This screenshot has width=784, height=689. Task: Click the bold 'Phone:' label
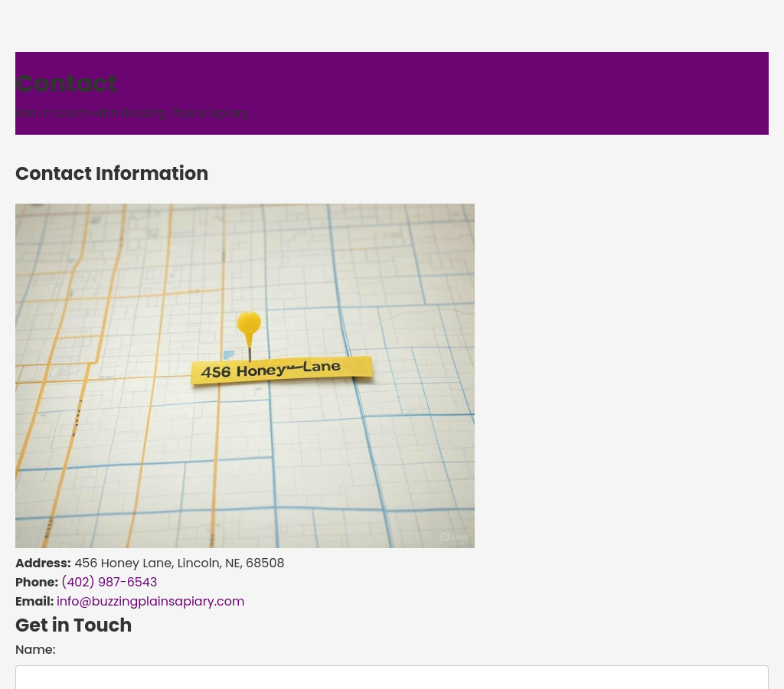[36, 583]
